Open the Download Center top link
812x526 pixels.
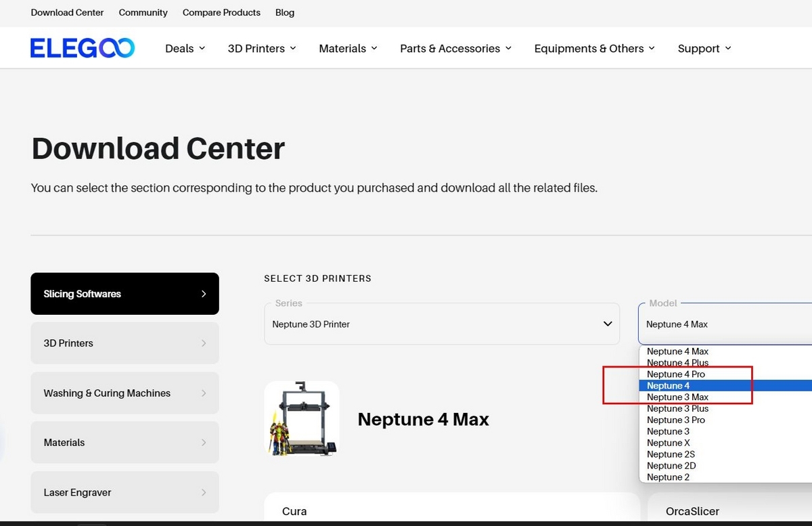click(x=68, y=13)
